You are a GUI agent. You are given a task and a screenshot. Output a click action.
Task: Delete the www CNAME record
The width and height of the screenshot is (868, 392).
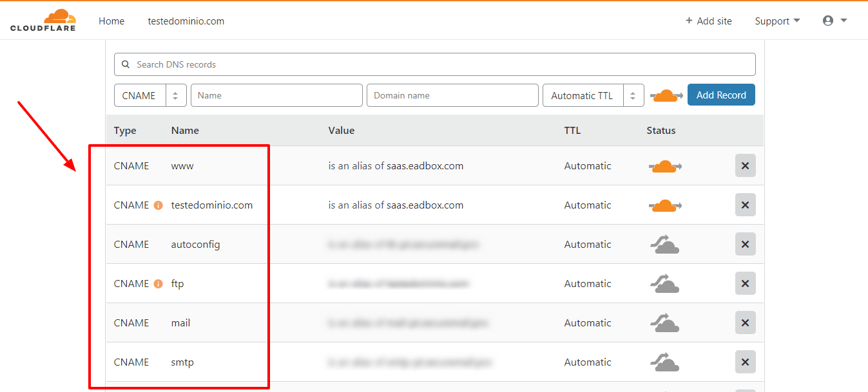pyautogui.click(x=746, y=165)
